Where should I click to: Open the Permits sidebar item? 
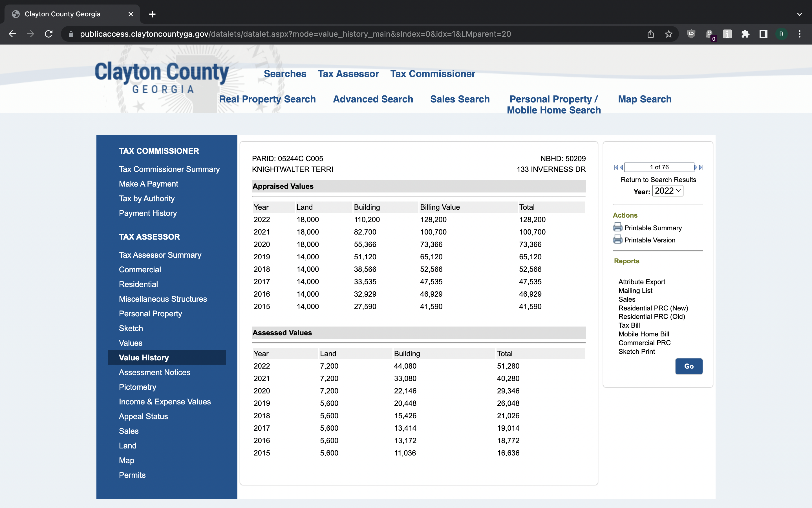tap(132, 475)
